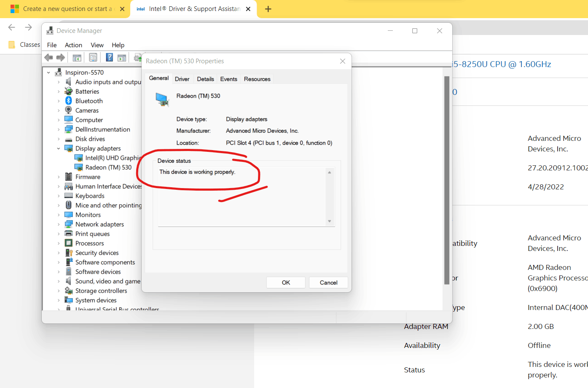Close the 'Create a new question' browser tab

click(122, 9)
